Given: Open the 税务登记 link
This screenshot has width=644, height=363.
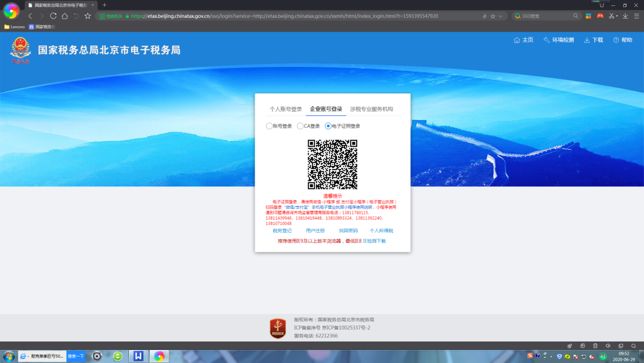Looking at the screenshot, I should pyautogui.click(x=282, y=230).
